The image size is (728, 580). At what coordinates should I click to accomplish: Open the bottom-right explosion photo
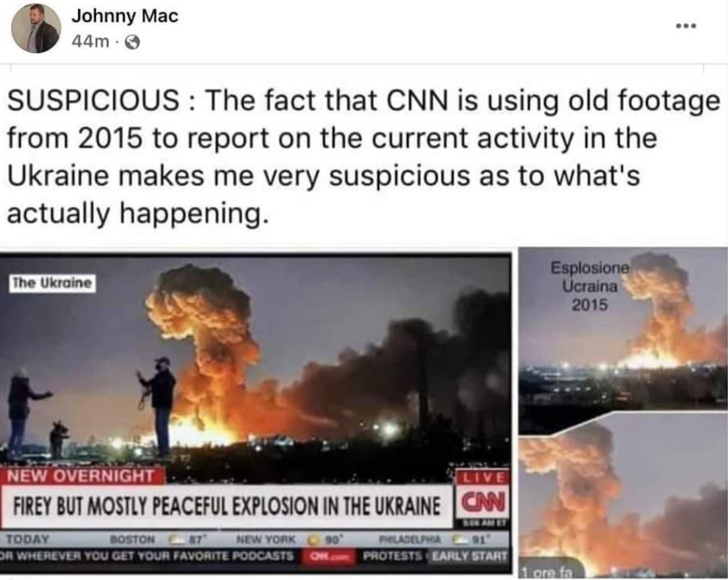(623, 497)
